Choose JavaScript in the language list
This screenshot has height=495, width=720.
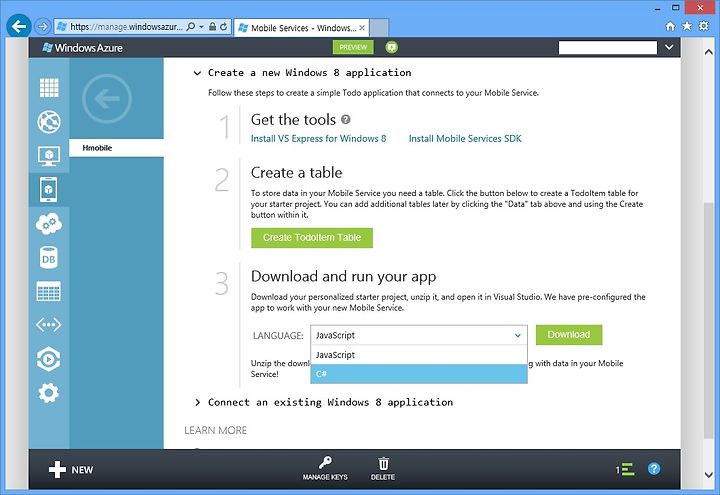[x=419, y=355]
